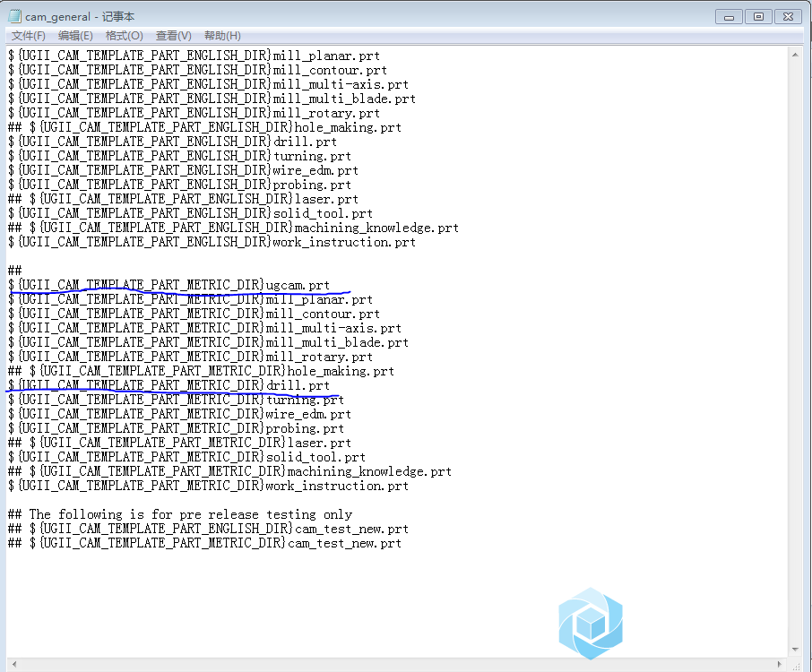This screenshot has height=672, width=812.
Task: Click the METRIC_DIR mill_multi-axis.prt line
Action: coord(205,328)
